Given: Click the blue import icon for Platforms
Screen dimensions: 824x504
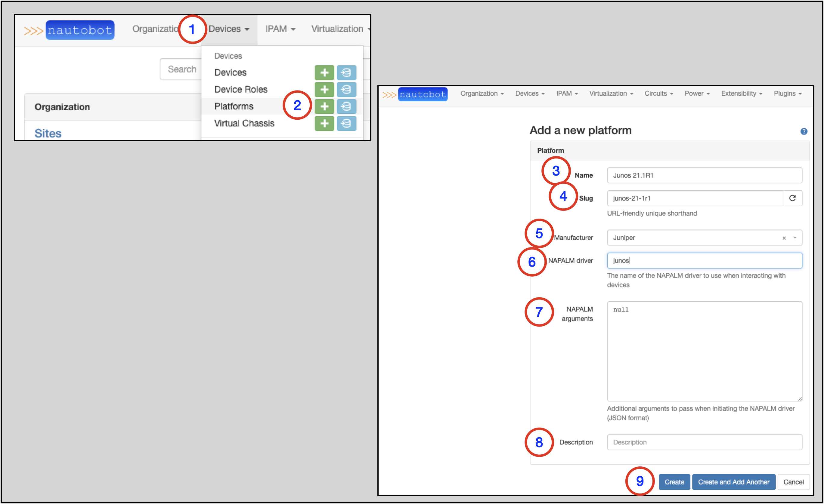Looking at the screenshot, I should point(346,107).
